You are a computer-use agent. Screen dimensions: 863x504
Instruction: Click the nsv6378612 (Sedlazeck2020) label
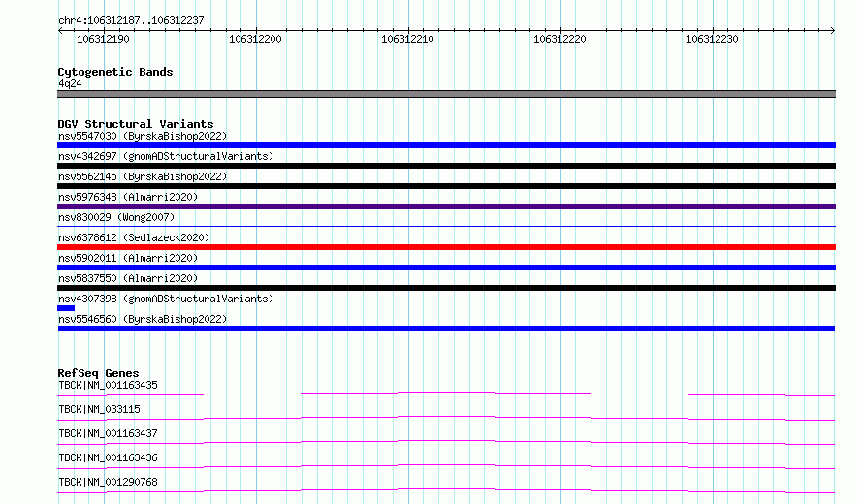tap(134, 237)
